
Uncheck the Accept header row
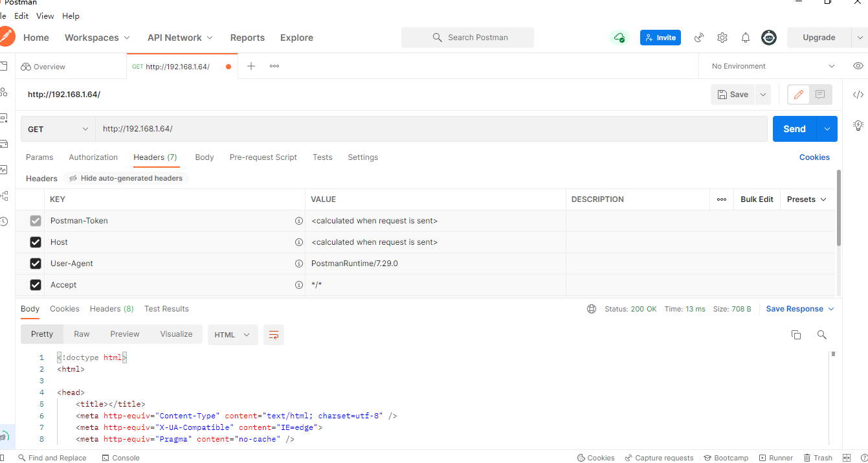point(36,284)
